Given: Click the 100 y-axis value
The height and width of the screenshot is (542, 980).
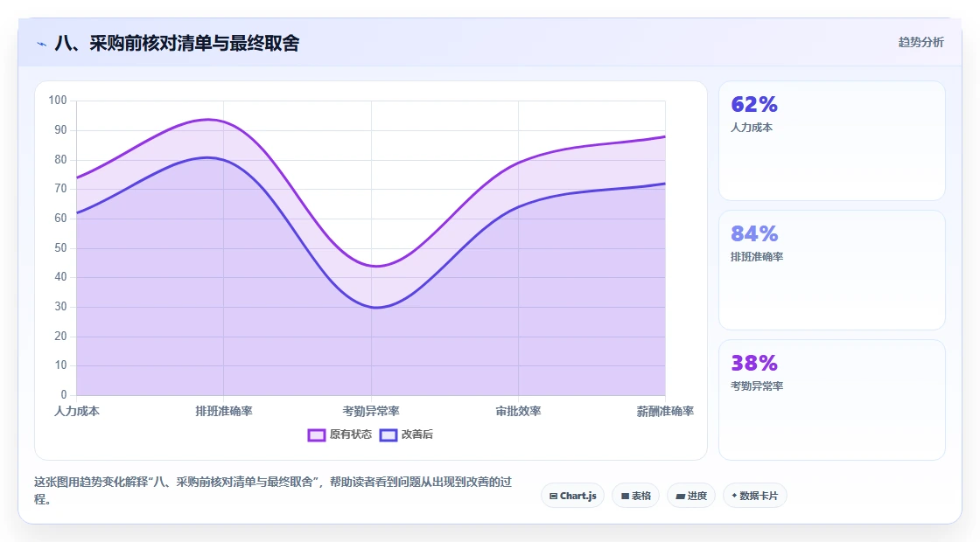Looking at the screenshot, I should pyautogui.click(x=58, y=100).
